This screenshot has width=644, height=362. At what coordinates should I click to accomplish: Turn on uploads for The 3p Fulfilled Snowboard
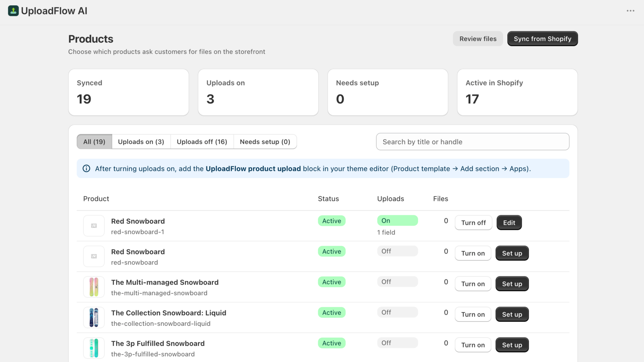click(473, 345)
